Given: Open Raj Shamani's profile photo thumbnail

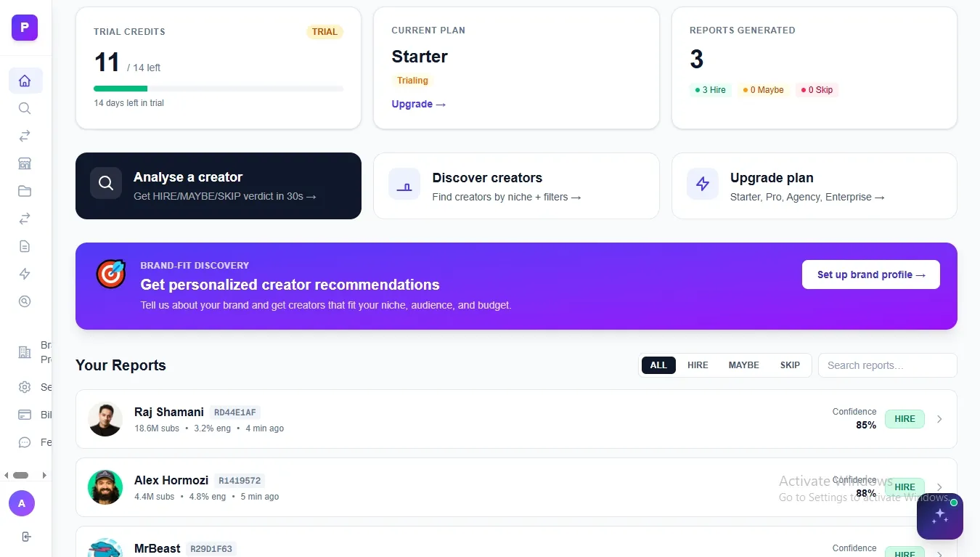Looking at the screenshot, I should 105,419.
